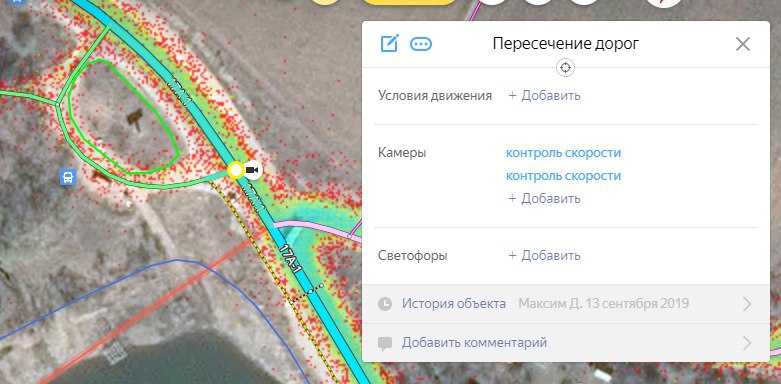Select the speed camera marker on map
This screenshot has width=781, height=384.
[253, 170]
